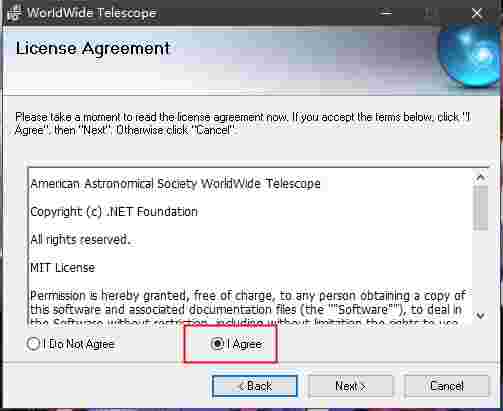Image resolution: width=503 pixels, height=411 pixels.
Task: Click the American Astronomical Society heading line
Action: pos(175,184)
